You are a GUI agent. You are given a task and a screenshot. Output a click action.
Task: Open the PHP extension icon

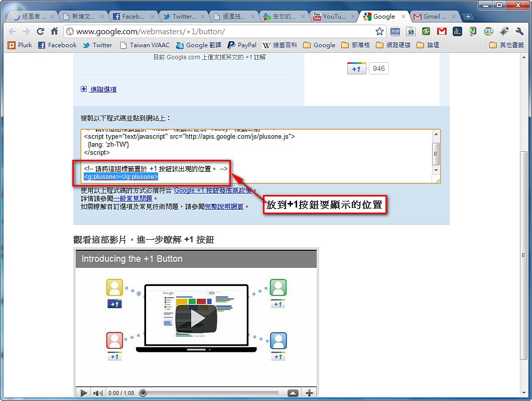pos(395,32)
